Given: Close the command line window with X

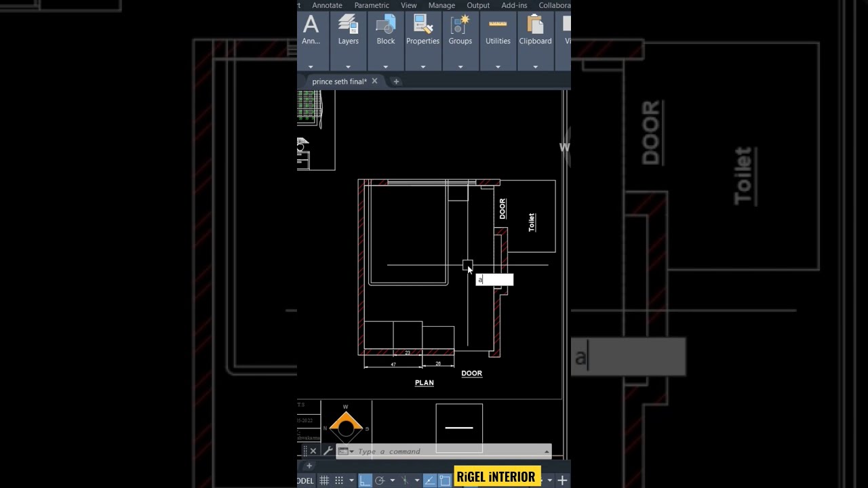Looking at the screenshot, I should 313,451.
